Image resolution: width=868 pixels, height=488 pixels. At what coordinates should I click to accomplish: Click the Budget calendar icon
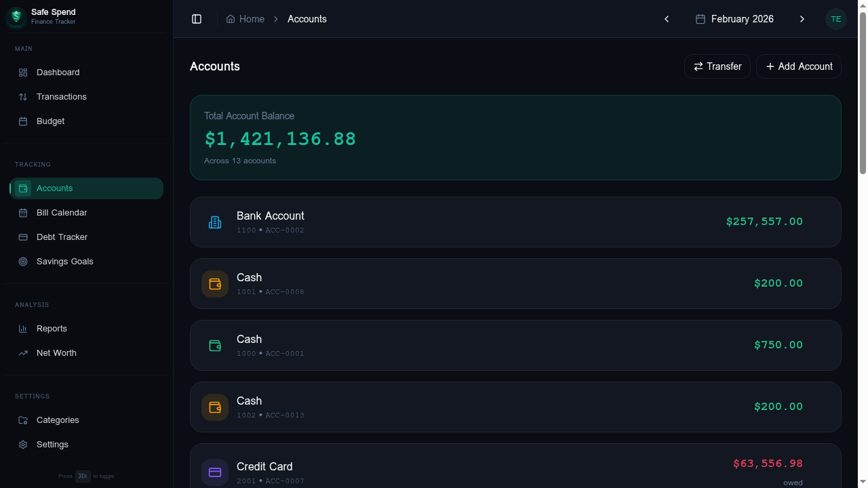coord(23,121)
